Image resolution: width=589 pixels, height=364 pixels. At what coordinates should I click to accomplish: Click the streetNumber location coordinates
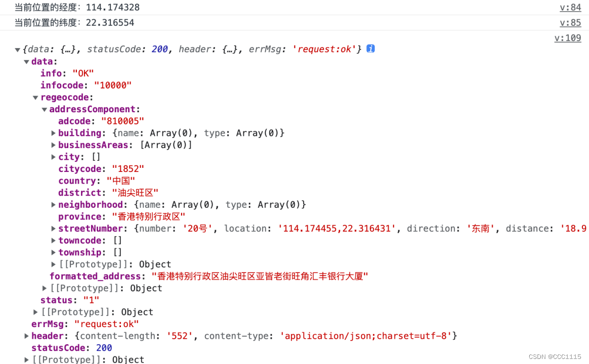pos(337,229)
